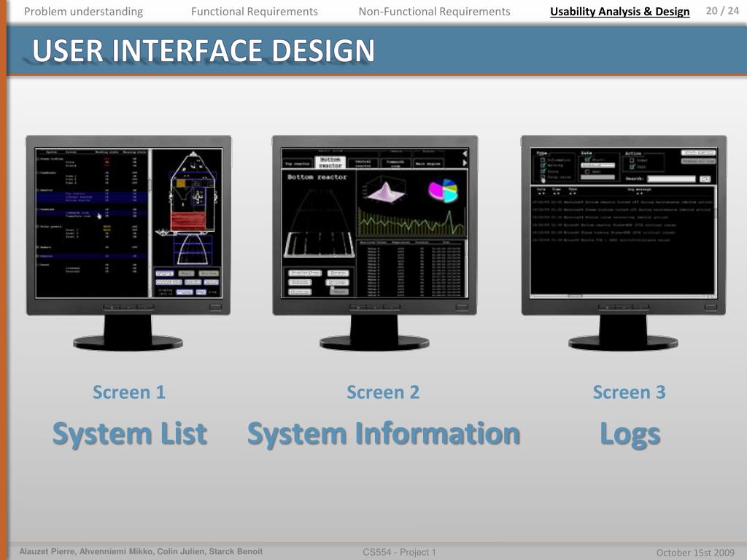Toggle the Warning type checkbox

point(543,166)
